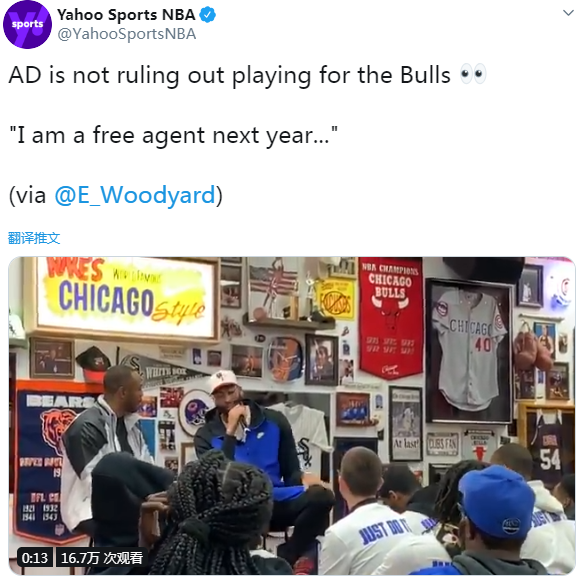The width and height of the screenshot is (587, 584).
Task: Click the 16.7万 次观看 view count
Action: coord(101,558)
